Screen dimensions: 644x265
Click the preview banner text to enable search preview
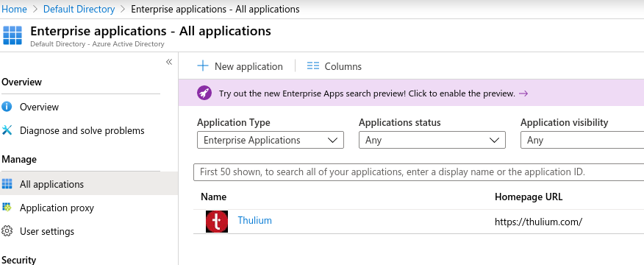(x=367, y=93)
